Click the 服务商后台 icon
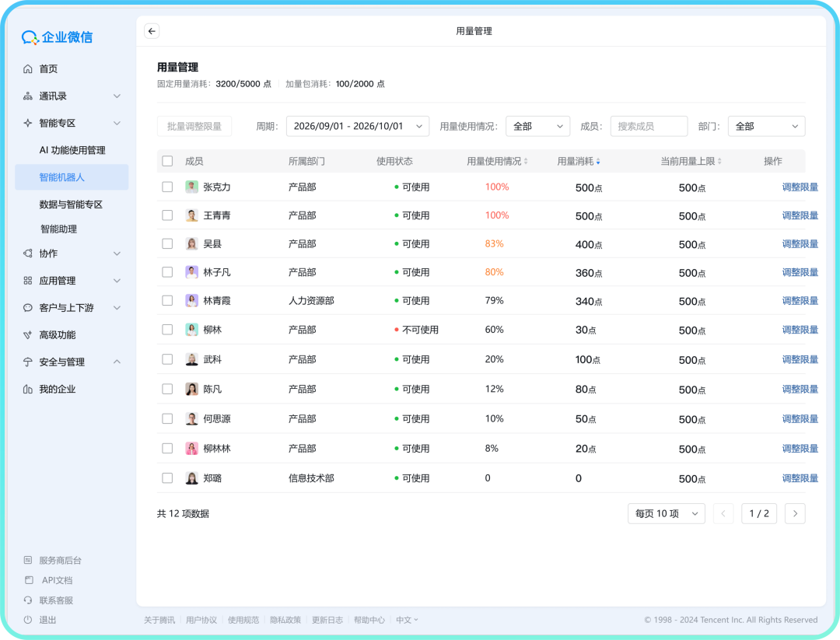 (x=28, y=560)
